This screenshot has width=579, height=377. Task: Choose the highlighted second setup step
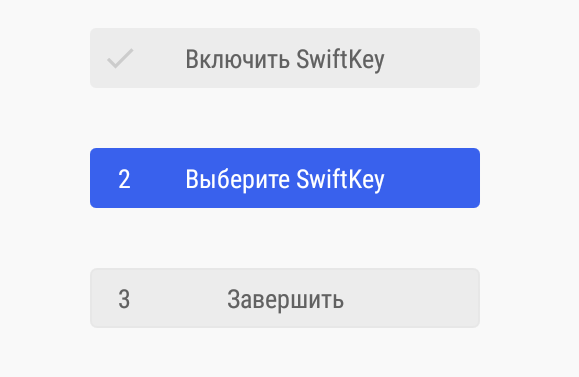click(x=285, y=178)
